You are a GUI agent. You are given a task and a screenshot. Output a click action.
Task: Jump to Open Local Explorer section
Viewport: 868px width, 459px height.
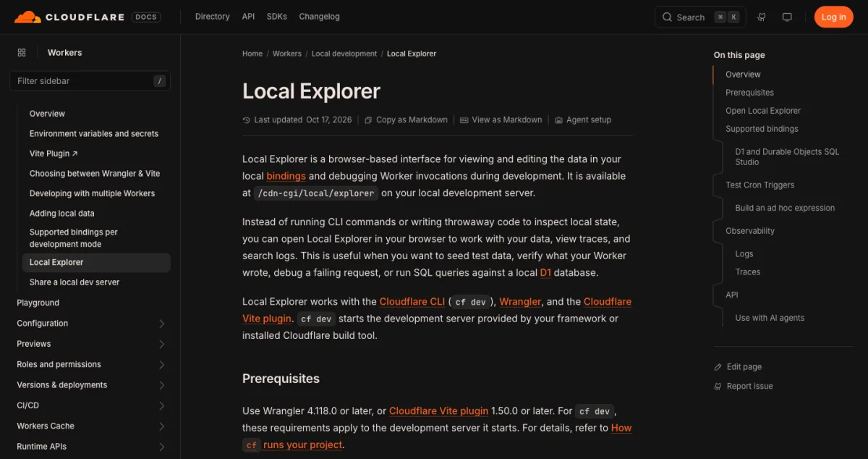click(763, 111)
